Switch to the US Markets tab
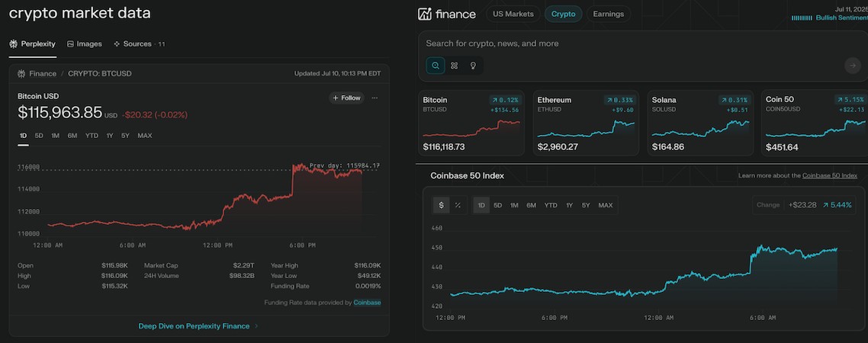This screenshot has height=343, width=868. (513, 14)
